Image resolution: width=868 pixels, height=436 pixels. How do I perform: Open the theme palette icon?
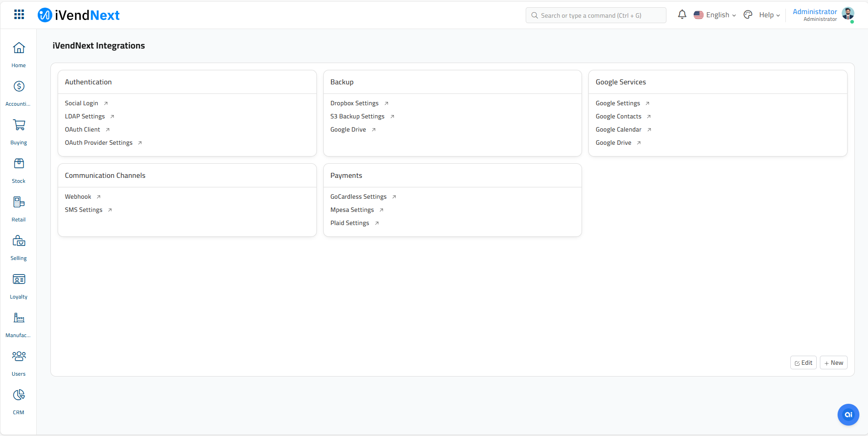click(748, 15)
